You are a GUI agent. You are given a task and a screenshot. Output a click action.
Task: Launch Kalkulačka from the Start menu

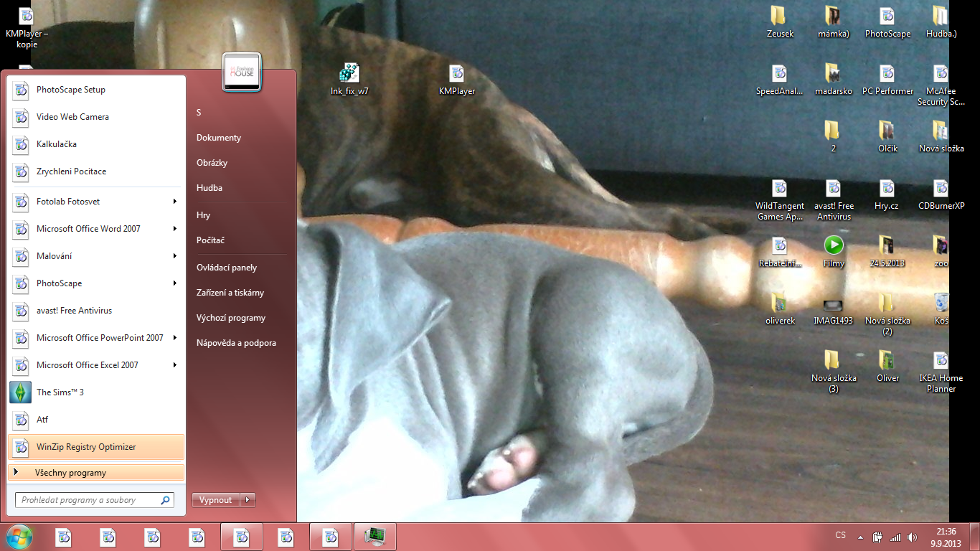click(x=96, y=144)
